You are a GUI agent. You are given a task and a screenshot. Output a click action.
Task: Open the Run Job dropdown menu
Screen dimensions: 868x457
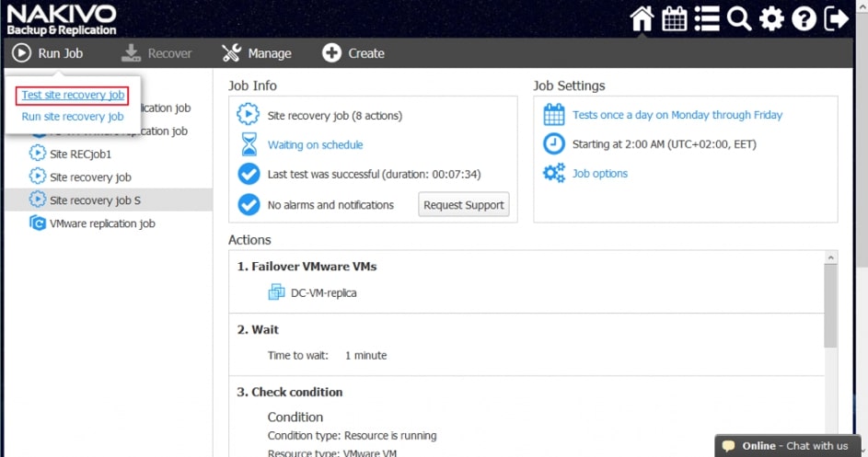pyautogui.click(x=48, y=53)
